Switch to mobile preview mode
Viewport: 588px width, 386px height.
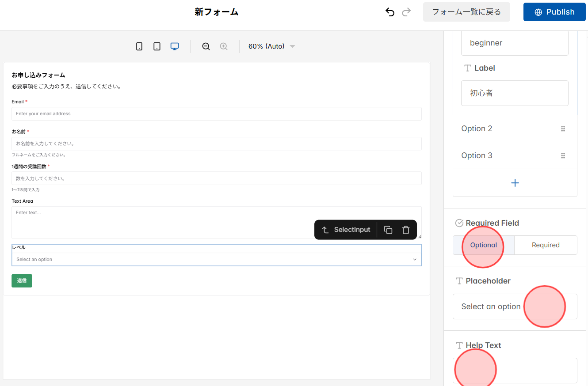[139, 46]
